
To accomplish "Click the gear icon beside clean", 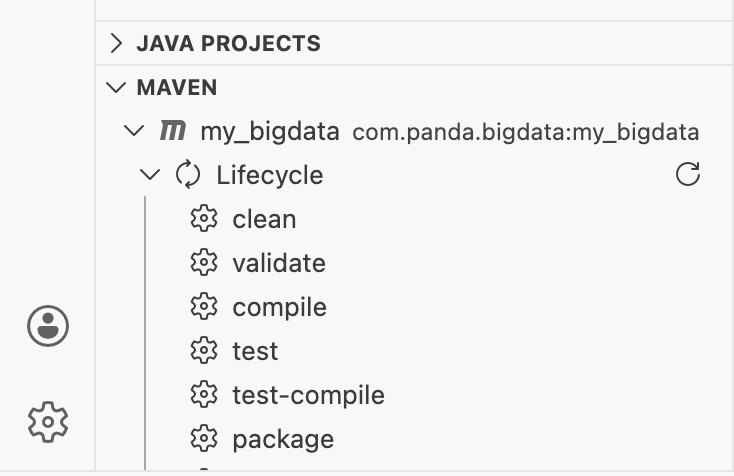I will [x=204, y=219].
